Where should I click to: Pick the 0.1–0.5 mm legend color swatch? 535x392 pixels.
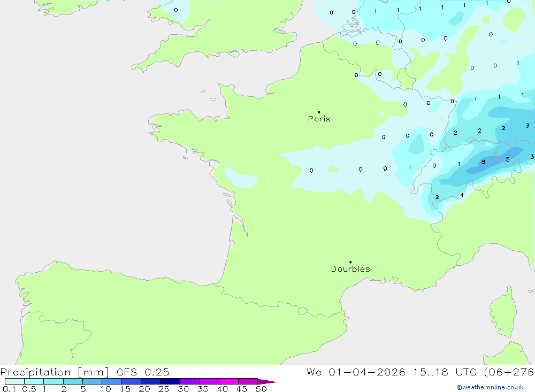(14, 381)
